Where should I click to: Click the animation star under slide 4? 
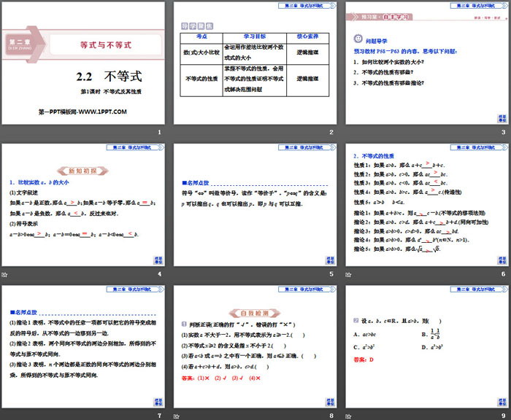[5, 273]
